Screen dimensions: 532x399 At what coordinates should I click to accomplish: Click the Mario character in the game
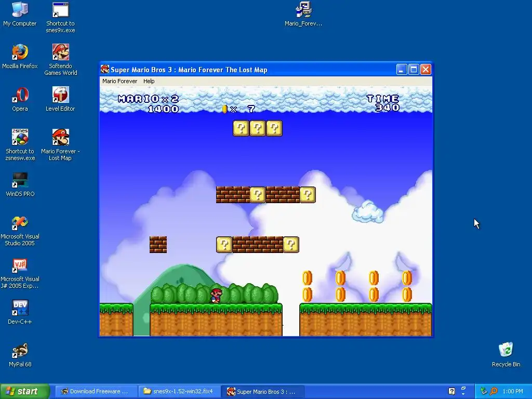[216, 296]
